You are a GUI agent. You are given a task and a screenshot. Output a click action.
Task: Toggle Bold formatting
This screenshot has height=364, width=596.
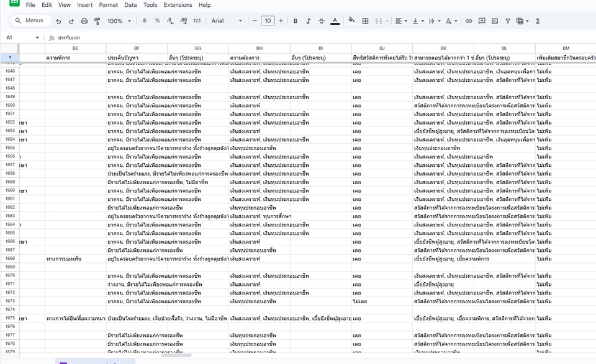[x=295, y=20]
